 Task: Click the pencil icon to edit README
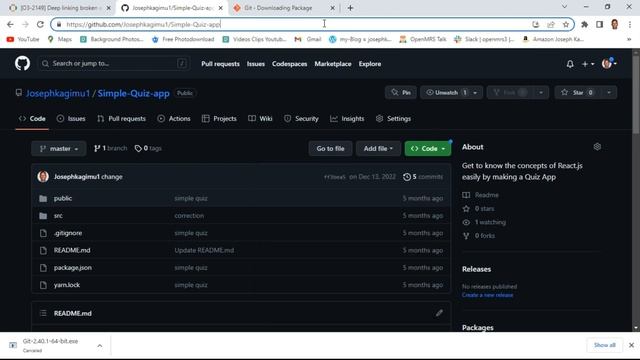pyautogui.click(x=439, y=313)
